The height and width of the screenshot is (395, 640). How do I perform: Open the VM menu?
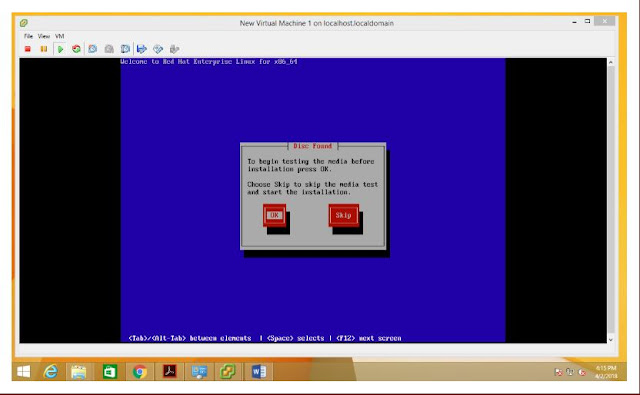tap(60, 36)
